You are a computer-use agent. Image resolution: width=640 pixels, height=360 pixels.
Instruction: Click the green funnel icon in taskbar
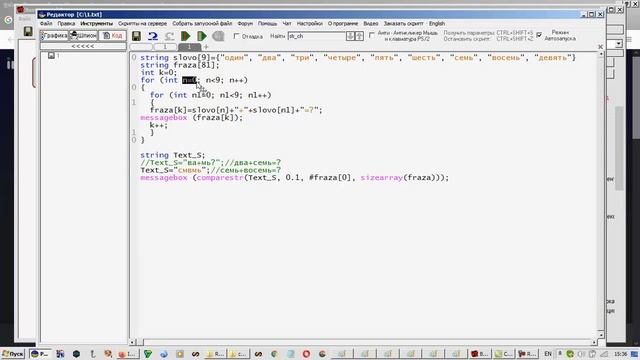pyautogui.click(x=148, y=354)
